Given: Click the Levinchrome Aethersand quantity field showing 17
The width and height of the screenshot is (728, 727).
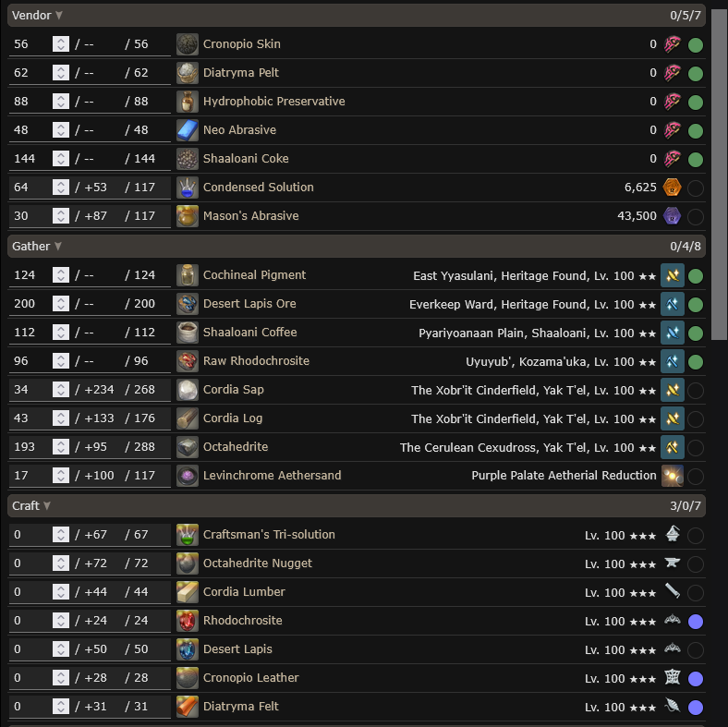Looking at the screenshot, I should click(x=30, y=476).
